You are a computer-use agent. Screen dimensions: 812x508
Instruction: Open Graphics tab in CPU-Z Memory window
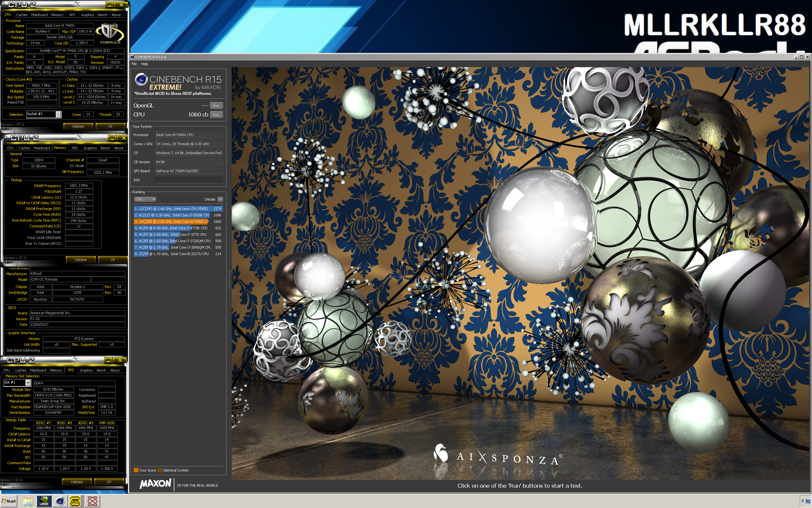tap(90, 148)
